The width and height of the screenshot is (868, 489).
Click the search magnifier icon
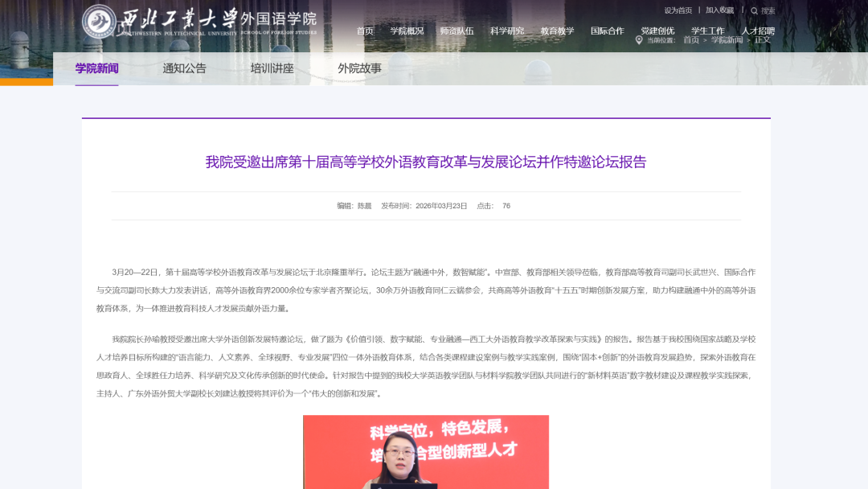click(754, 10)
